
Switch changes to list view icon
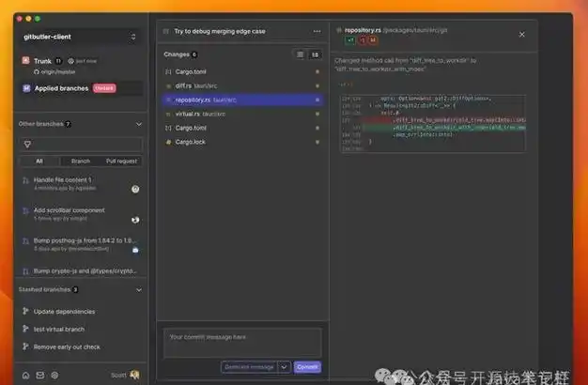coord(301,54)
